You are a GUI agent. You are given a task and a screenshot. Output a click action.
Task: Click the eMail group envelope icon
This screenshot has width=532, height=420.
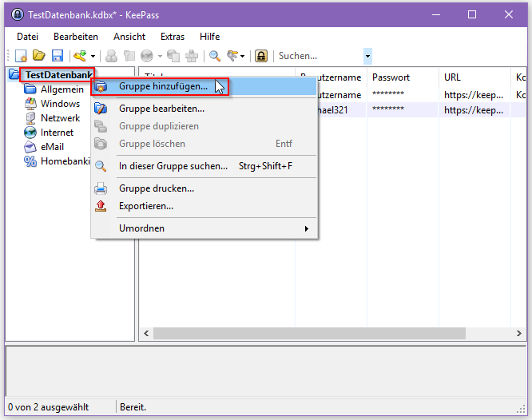(30, 147)
